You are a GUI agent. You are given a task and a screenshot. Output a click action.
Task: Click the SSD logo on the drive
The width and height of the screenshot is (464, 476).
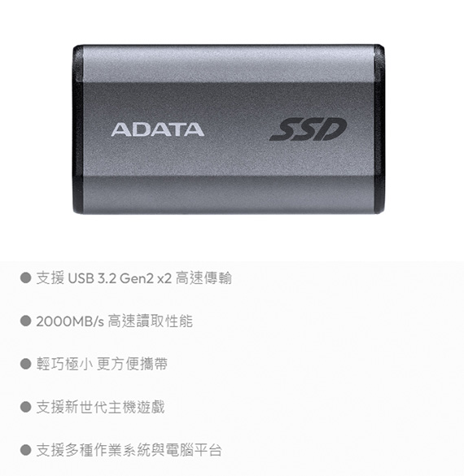tap(308, 129)
